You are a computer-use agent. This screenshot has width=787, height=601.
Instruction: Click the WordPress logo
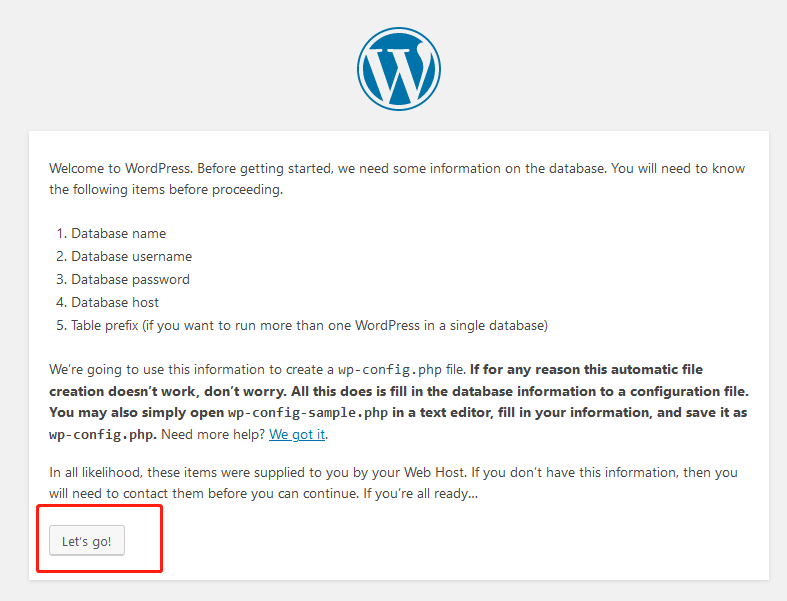click(x=398, y=68)
